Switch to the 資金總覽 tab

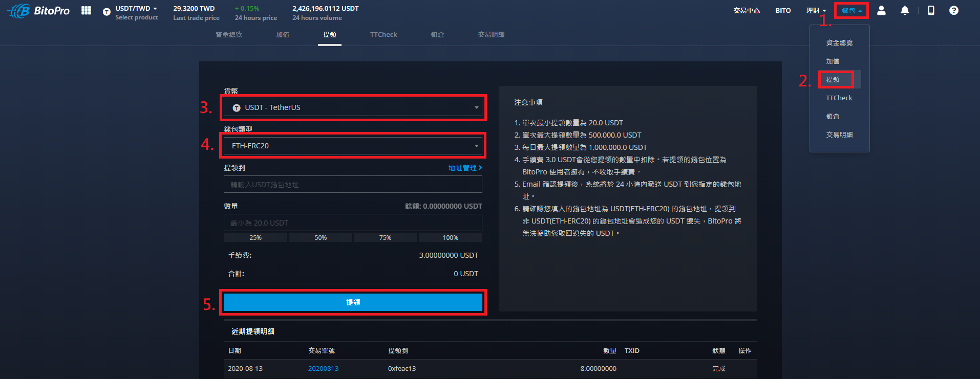click(229, 35)
